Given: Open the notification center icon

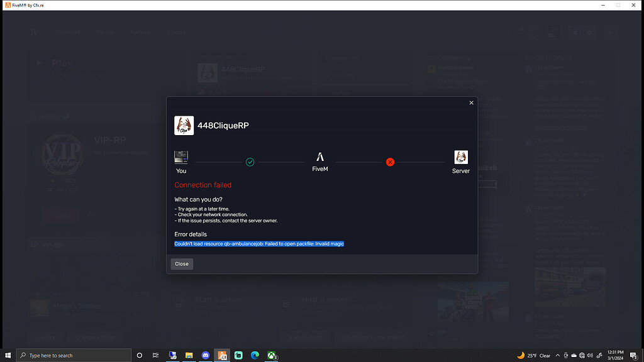Looking at the screenshot, I should tap(634, 356).
